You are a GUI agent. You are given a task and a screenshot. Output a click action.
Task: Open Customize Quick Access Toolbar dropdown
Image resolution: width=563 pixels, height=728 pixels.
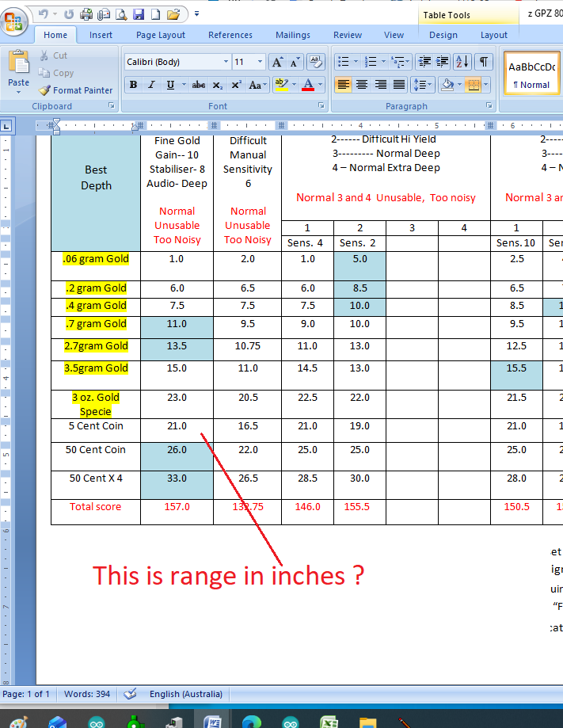(197, 14)
